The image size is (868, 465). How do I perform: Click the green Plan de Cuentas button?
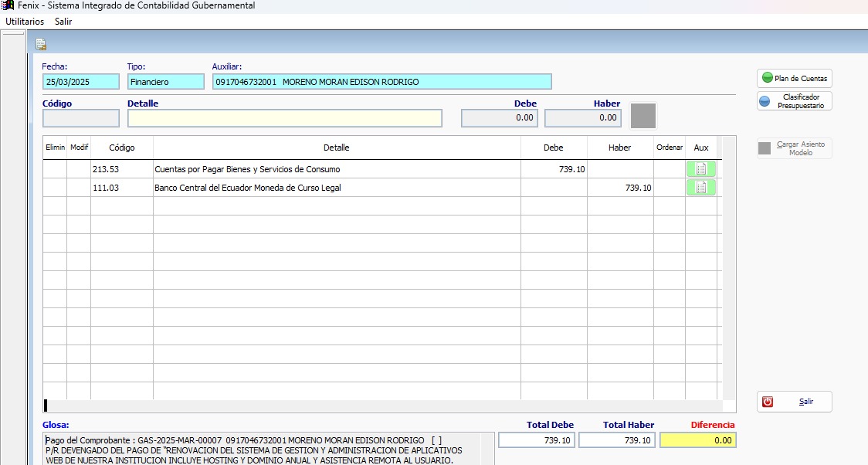[x=794, y=78]
